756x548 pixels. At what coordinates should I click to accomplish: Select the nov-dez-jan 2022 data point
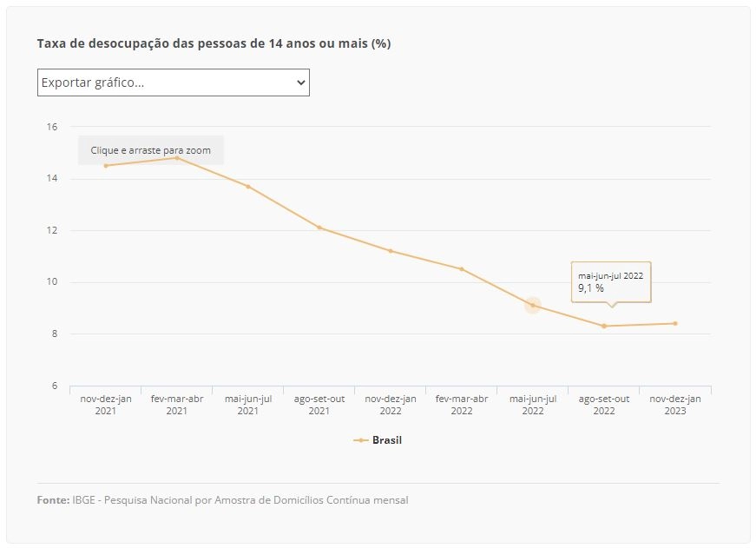[391, 251]
